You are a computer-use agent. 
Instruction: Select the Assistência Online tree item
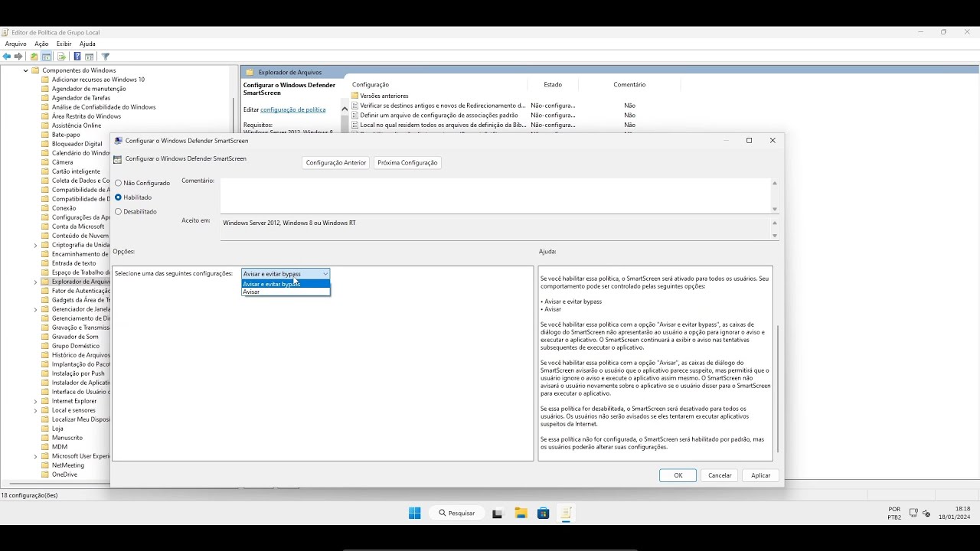[77, 126]
